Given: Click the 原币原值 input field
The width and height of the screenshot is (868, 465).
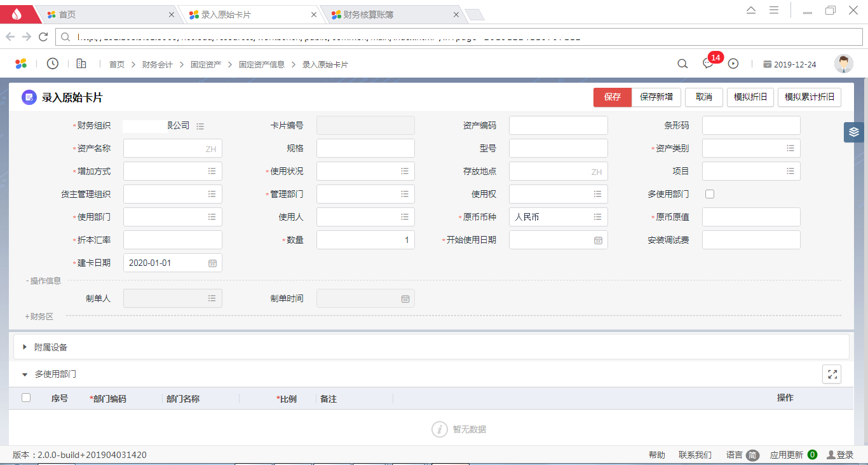Looking at the screenshot, I should pos(750,217).
